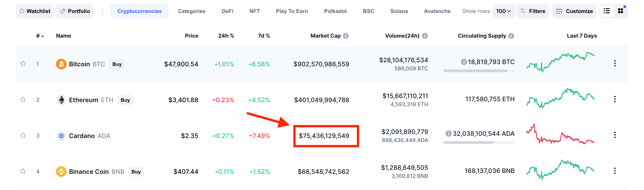The image size is (644, 190).
Task: Open Cardano 7-day sparkline chart
Action: coord(560,134)
